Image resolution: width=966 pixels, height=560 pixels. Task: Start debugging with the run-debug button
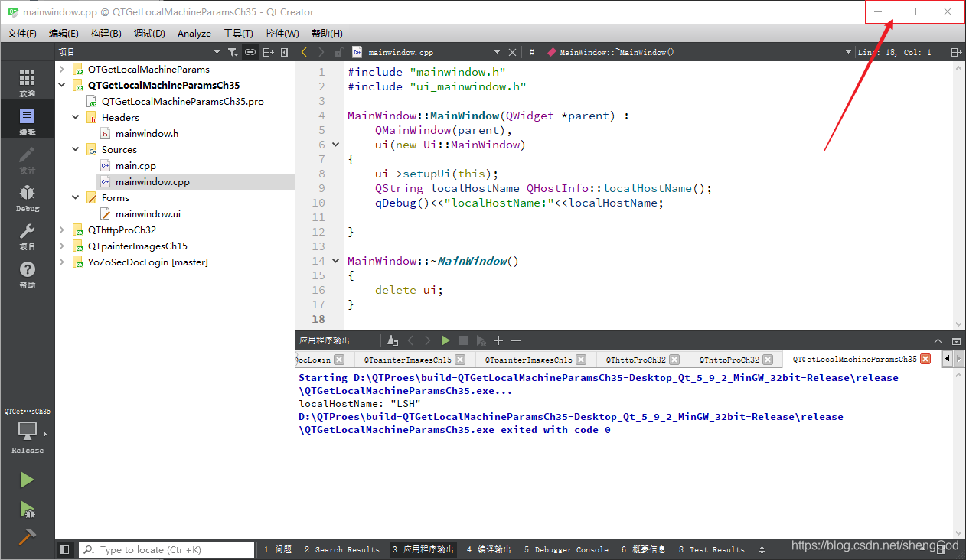point(28,510)
